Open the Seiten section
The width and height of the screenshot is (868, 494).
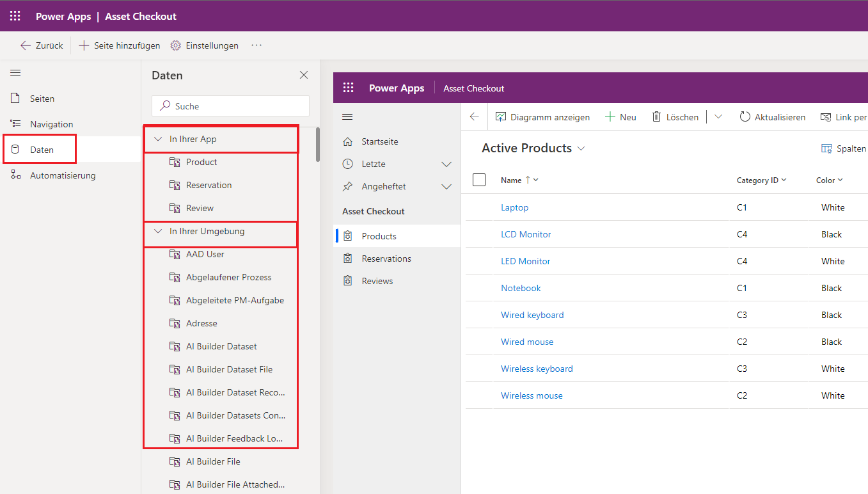(42, 99)
